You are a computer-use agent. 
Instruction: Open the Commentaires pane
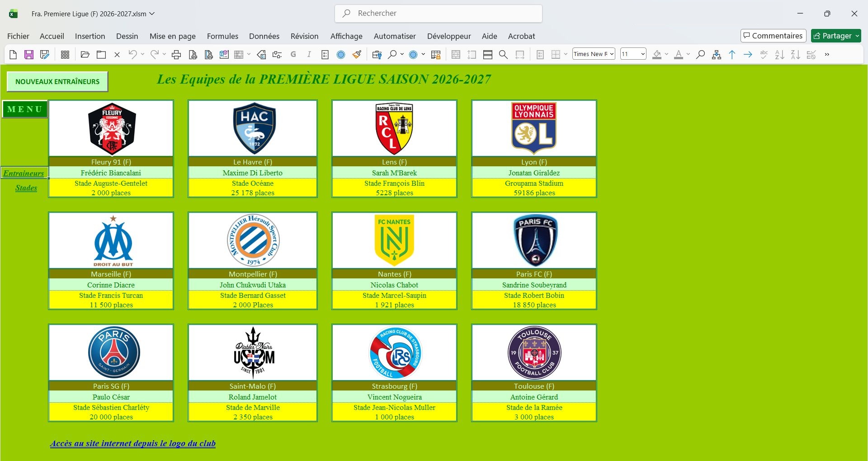[x=774, y=36]
